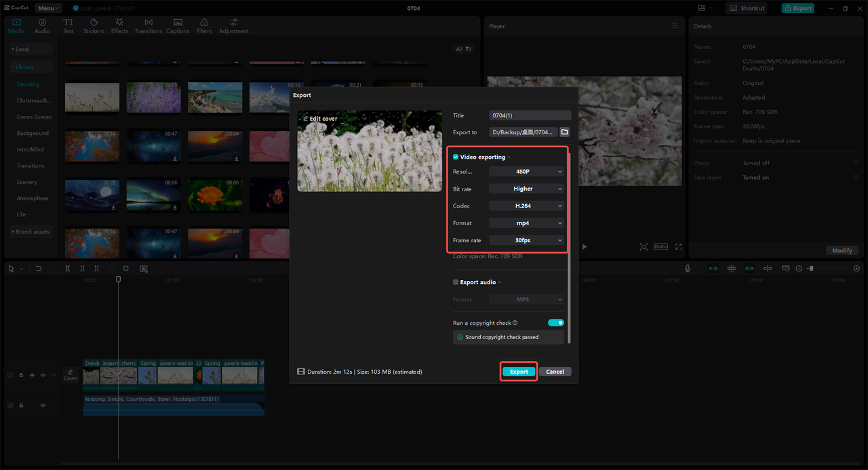Open the Frame rate dropdown showing 30fps
Viewport: 868px width, 470px height.
coord(526,240)
